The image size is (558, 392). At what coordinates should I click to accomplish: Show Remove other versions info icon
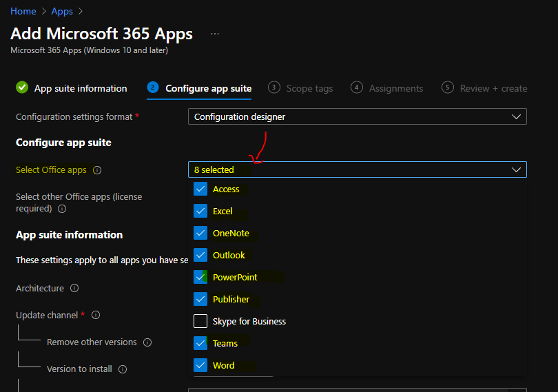[147, 342]
